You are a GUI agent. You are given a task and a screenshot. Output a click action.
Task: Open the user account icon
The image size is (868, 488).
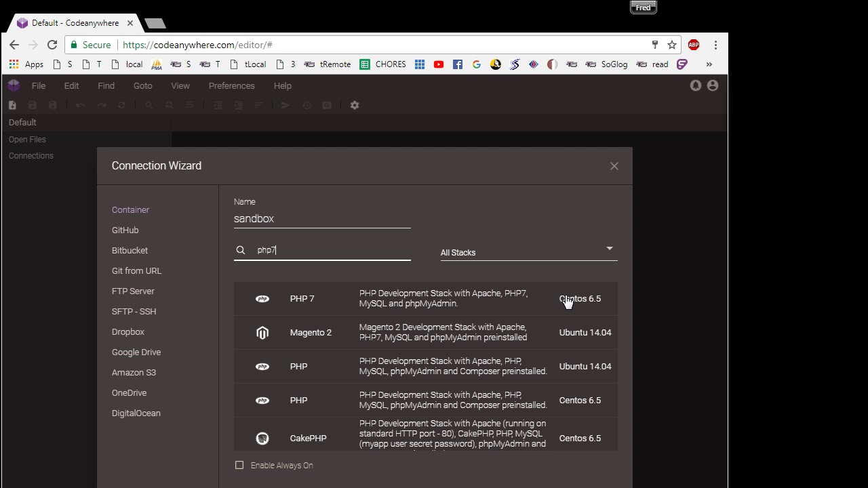[712, 85]
